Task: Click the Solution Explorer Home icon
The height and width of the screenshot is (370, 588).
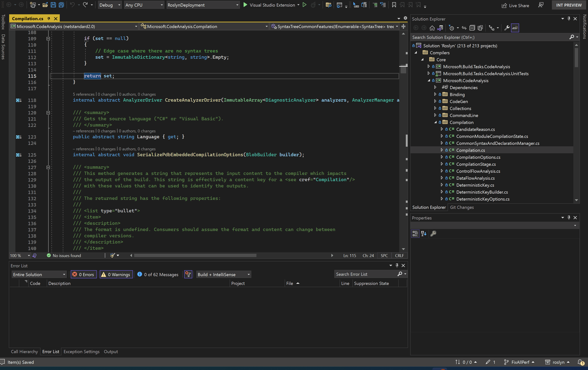Action: point(432,28)
